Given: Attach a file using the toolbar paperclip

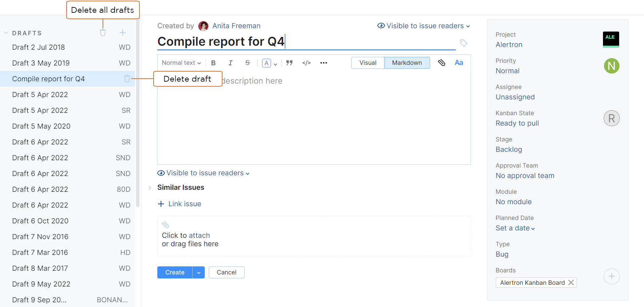Looking at the screenshot, I should click(x=442, y=63).
